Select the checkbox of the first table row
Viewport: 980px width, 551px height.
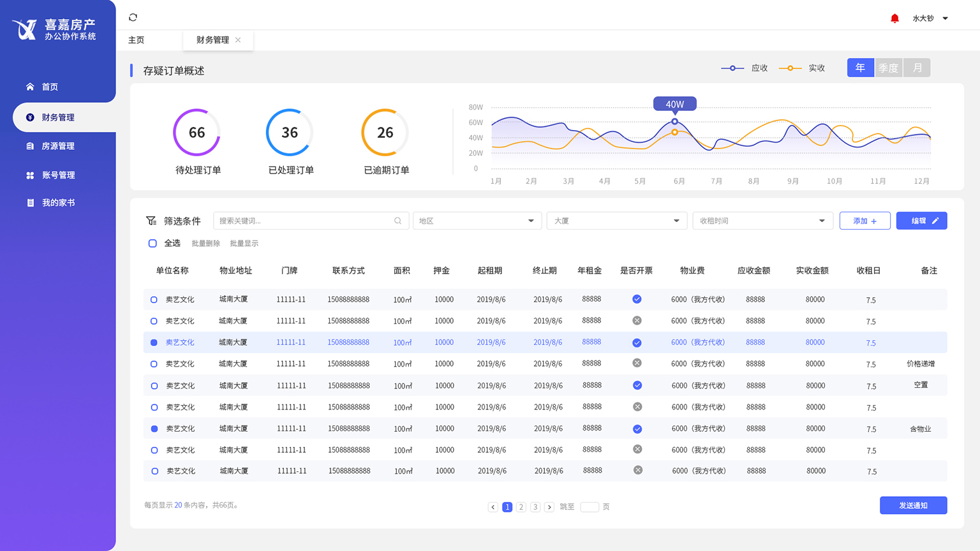click(154, 299)
